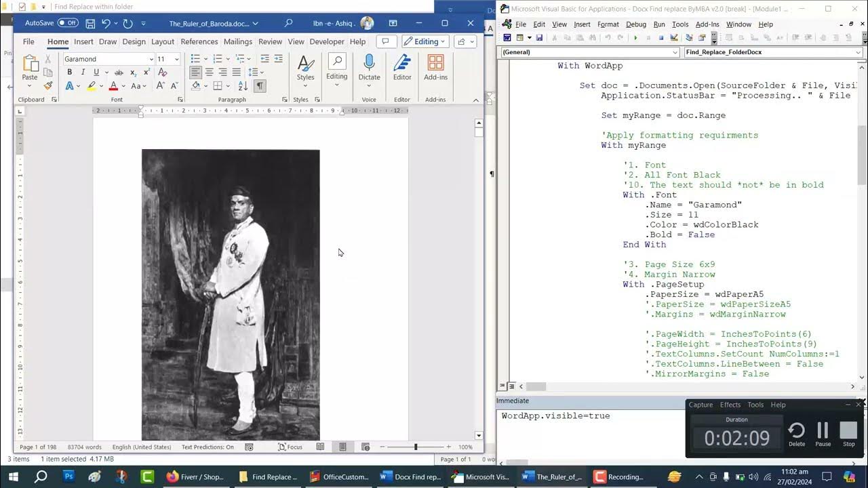Click the Text Effects blue A icon

coord(69,86)
